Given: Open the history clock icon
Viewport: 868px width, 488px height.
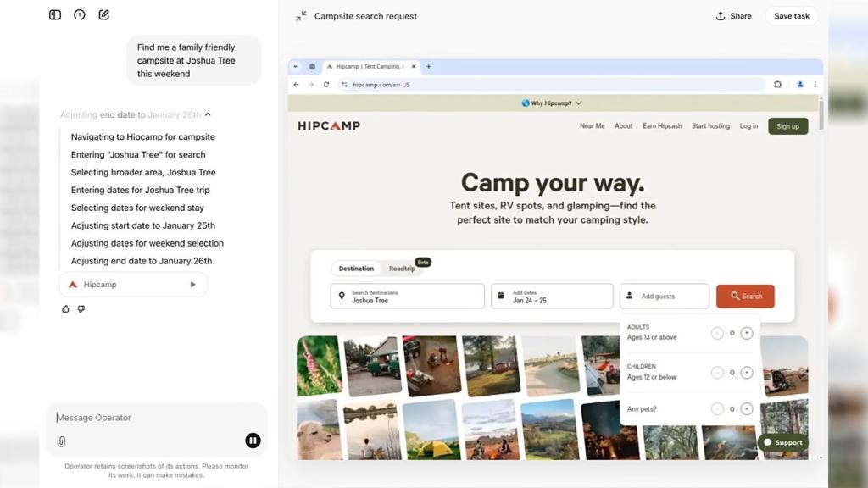Looking at the screenshot, I should click(x=80, y=15).
